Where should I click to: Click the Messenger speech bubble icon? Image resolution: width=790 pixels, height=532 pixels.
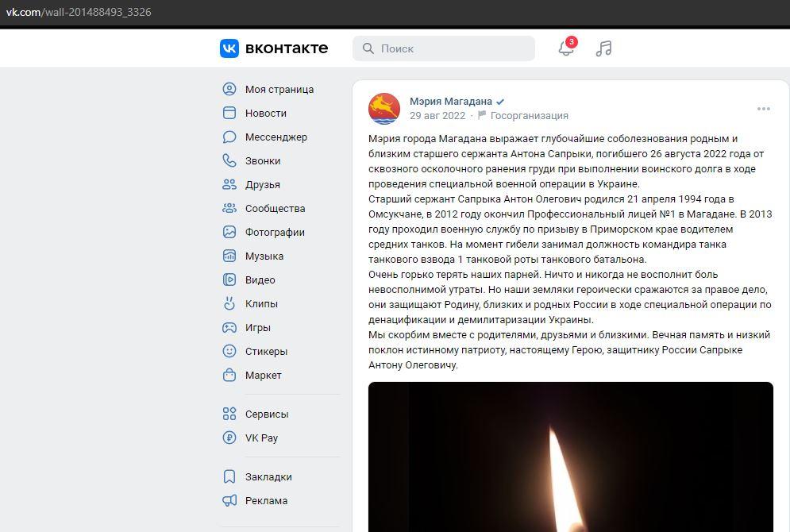[x=229, y=137]
